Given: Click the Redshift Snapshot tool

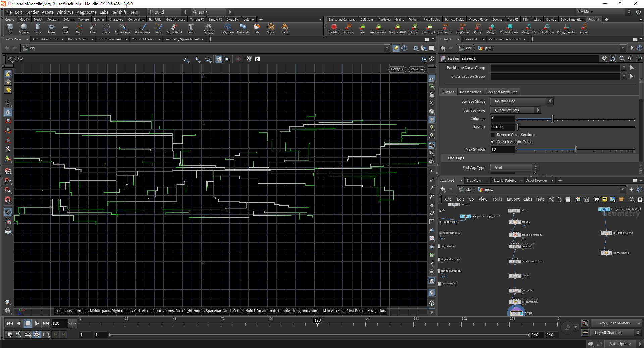Looking at the screenshot, I should 429,28.
